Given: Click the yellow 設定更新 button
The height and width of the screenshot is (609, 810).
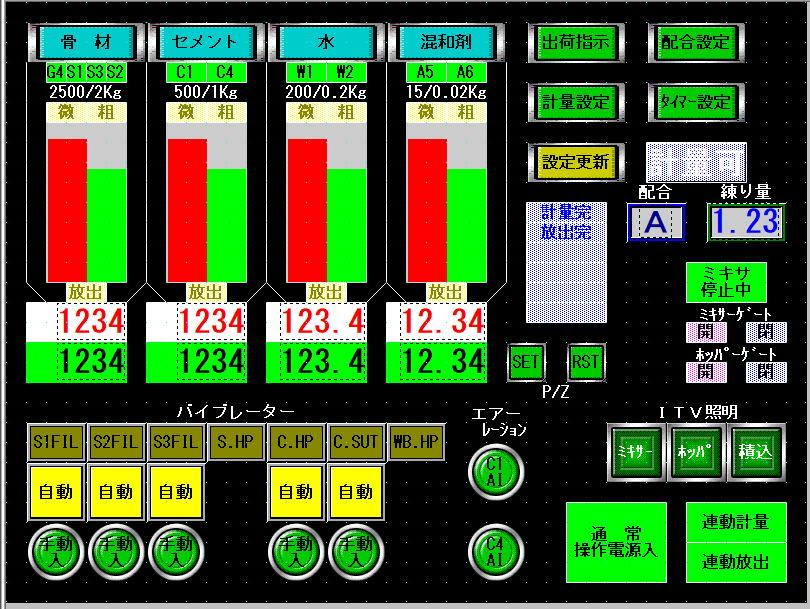Looking at the screenshot, I should 576,161.
